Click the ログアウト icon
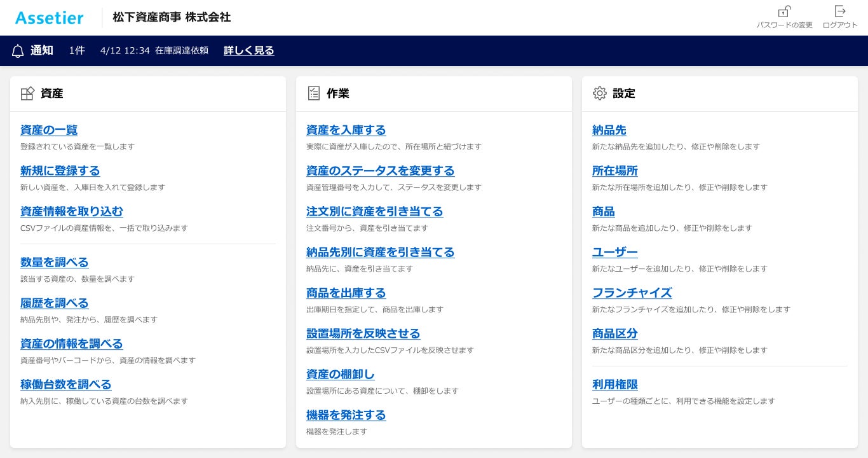This screenshot has width=868, height=458. coord(840,11)
